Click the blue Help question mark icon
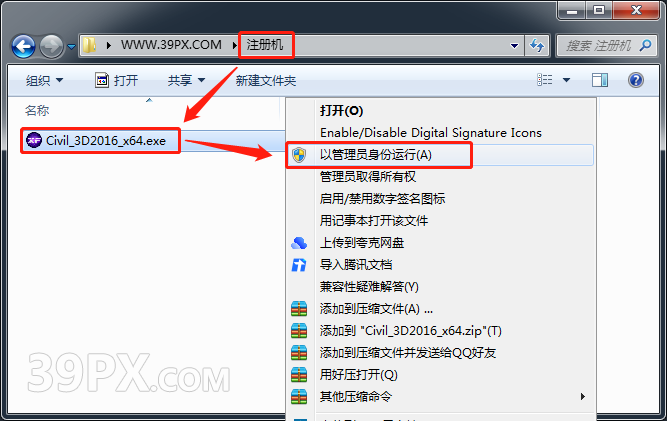The image size is (667, 421). coord(636,80)
